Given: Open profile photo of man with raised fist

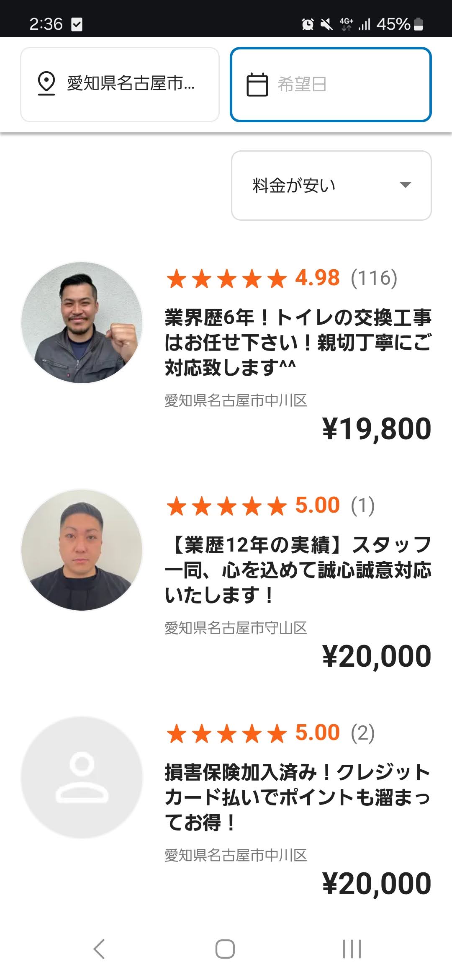Looking at the screenshot, I should [x=82, y=322].
